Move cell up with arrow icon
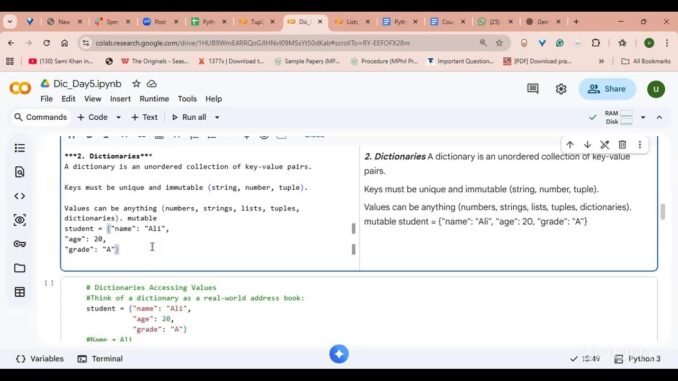Screen dimensions: 678x381 [x=570, y=145]
